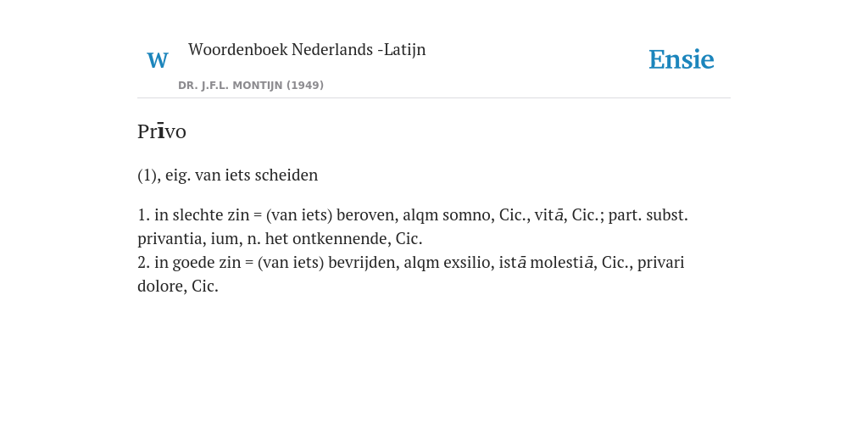Open the Ensie logo homepage link
The height and width of the screenshot is (434, 868).
pos(682,60)
